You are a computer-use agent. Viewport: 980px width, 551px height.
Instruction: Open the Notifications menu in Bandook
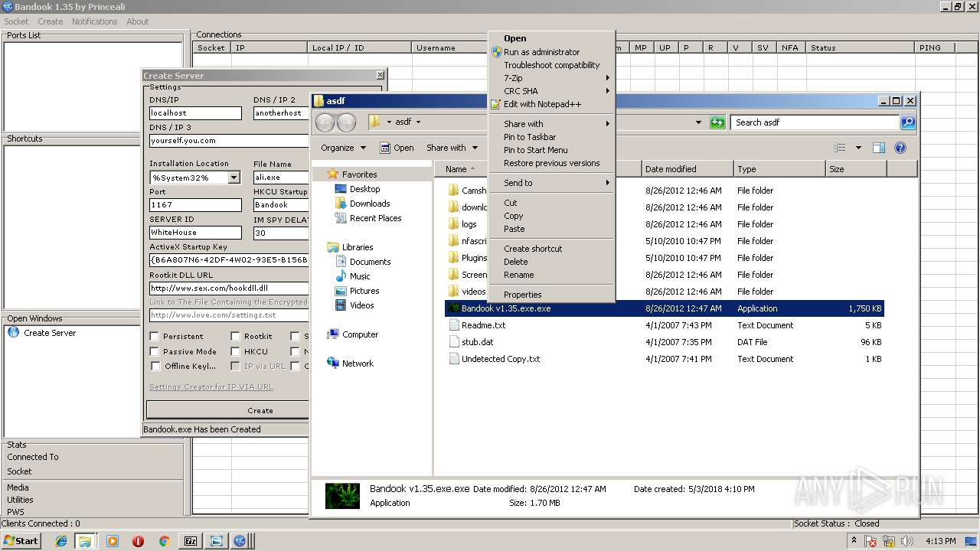pyautogui.click(x=94, y=21)
